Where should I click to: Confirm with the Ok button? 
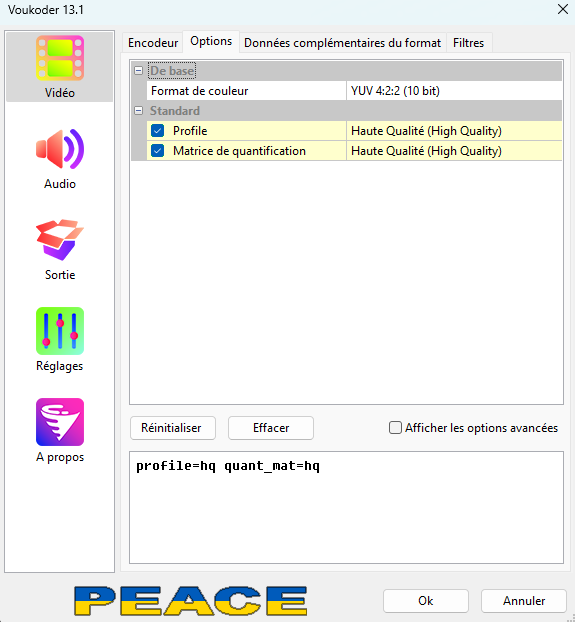click(426, 601)
